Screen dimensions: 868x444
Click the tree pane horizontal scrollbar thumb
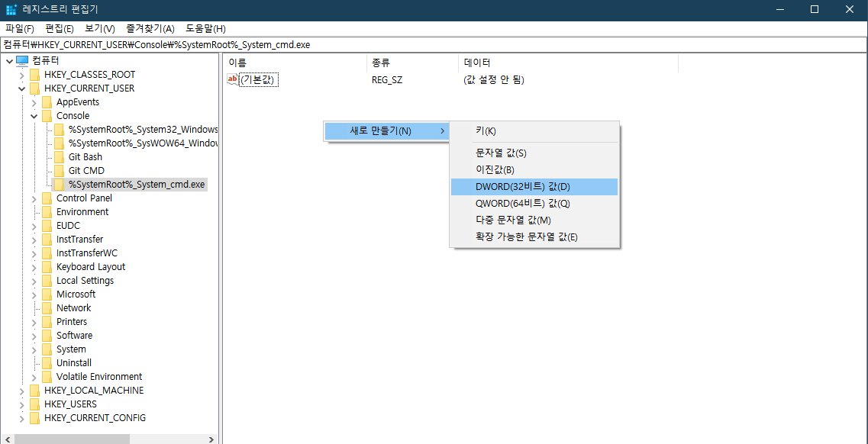(72, 439)
